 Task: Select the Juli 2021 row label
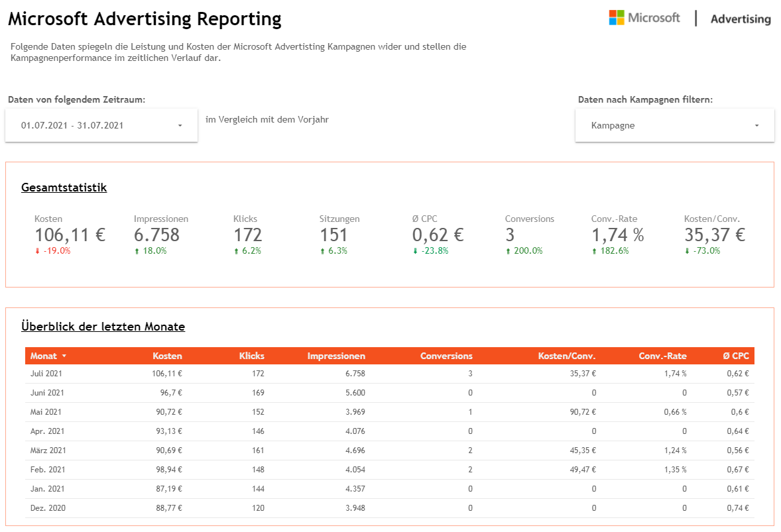tap(46, 374)
